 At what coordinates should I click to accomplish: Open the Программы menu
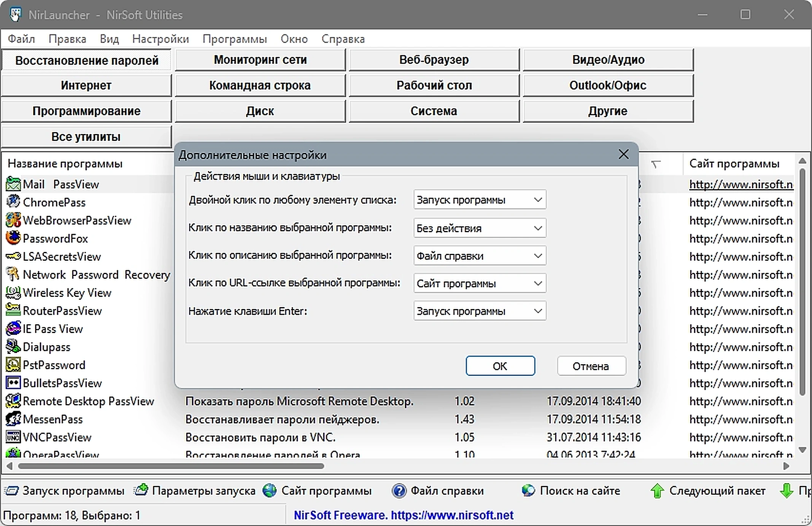(x=235, y=39)
